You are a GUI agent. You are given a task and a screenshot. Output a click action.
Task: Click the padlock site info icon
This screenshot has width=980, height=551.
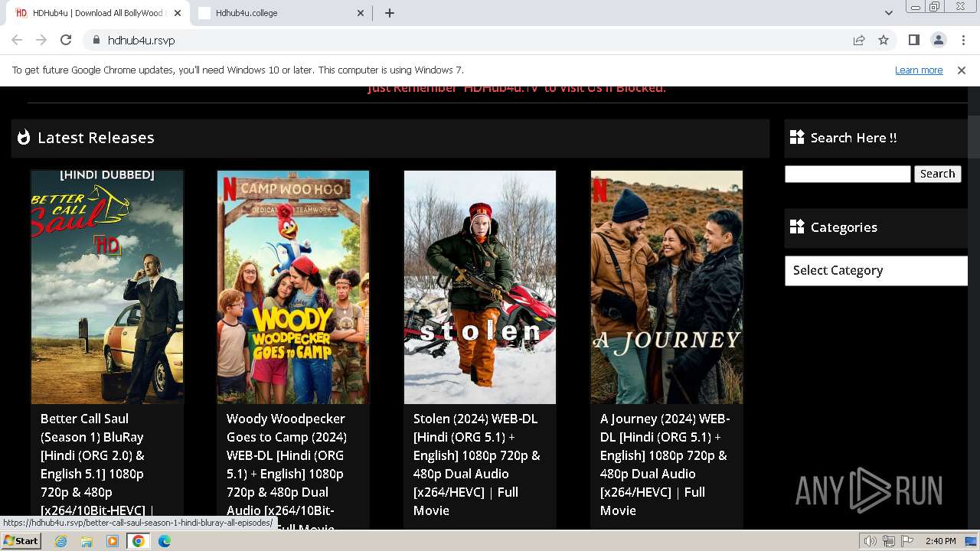tap(96, 40)
